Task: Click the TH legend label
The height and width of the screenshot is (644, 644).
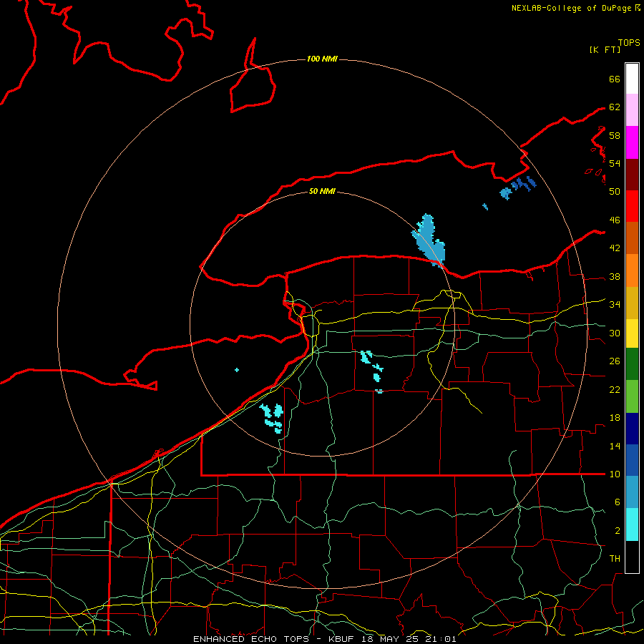Action: (615, 559)
